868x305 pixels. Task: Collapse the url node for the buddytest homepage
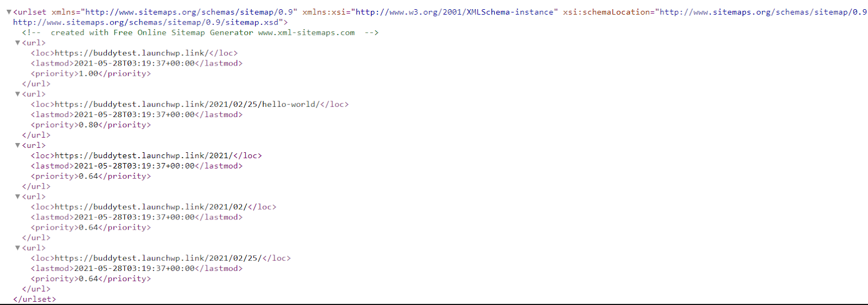[x=17, y=43]
